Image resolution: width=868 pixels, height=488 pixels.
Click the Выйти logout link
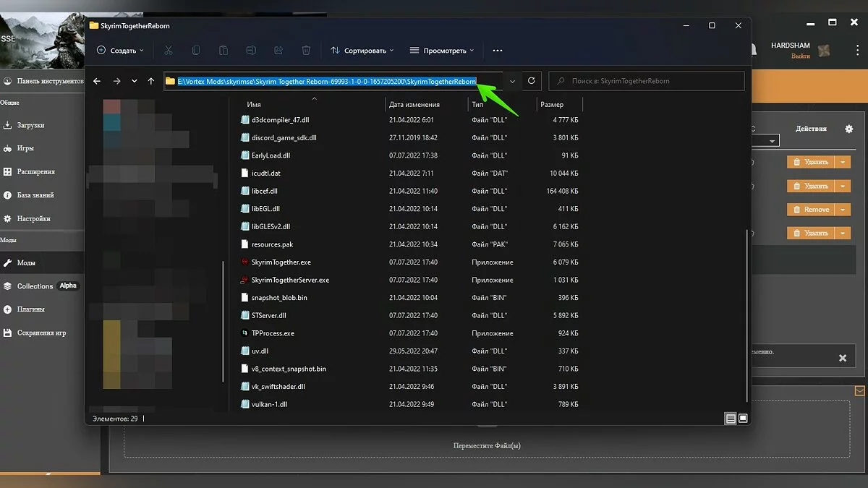[x=800, y=56]
